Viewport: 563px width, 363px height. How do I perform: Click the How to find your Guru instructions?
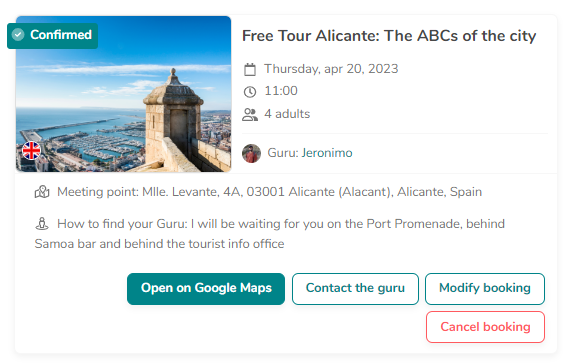pyautogui.click(x=270, y=234)
